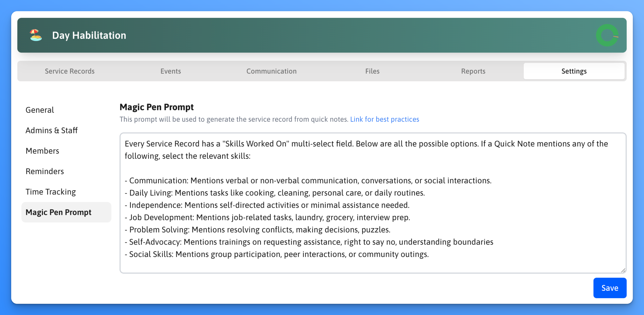Click the green circular avatar icon
Image resolution: width=644 pixels, height=315 pixels.
(607, 35)
